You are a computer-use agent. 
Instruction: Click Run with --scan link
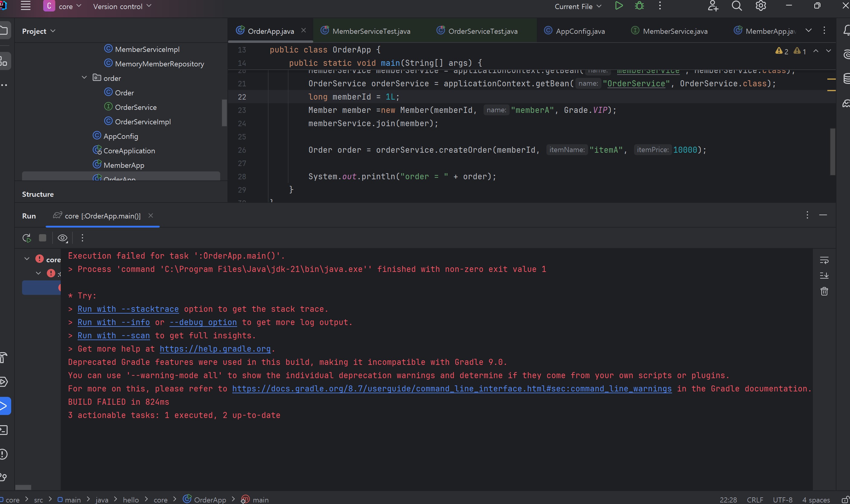point(114,336)
